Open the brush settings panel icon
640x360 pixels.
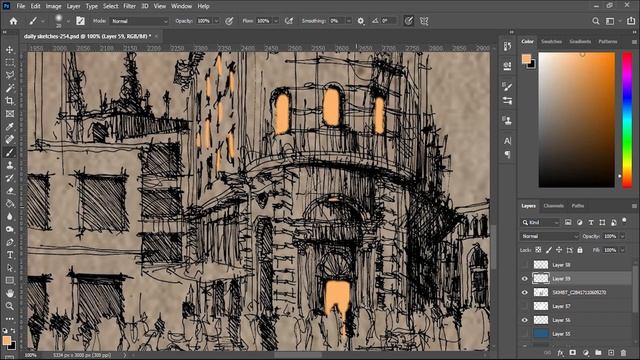(x=80, y=21)
